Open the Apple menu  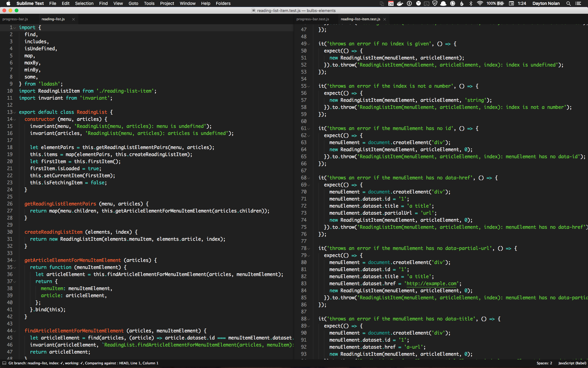[x=8, y=3]
